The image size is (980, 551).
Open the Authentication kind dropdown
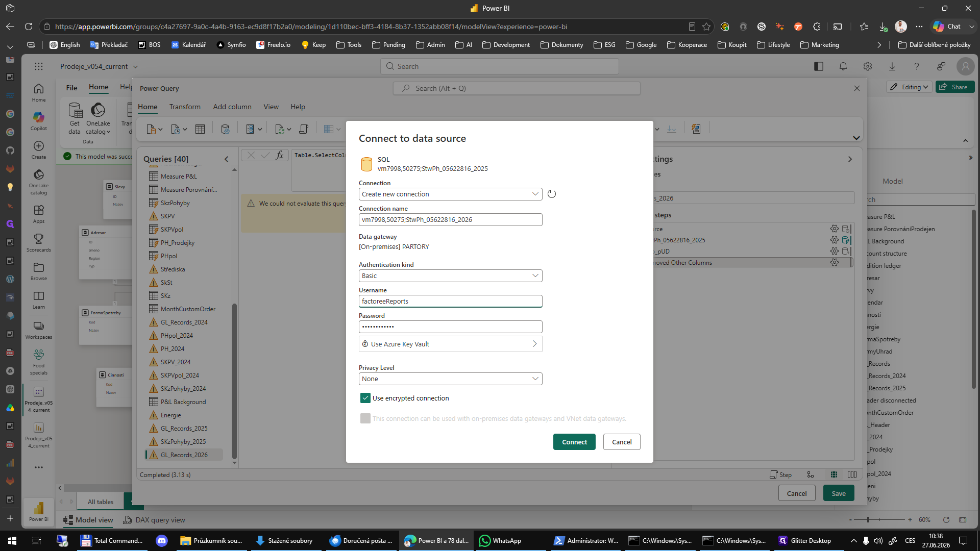point(450,276)
